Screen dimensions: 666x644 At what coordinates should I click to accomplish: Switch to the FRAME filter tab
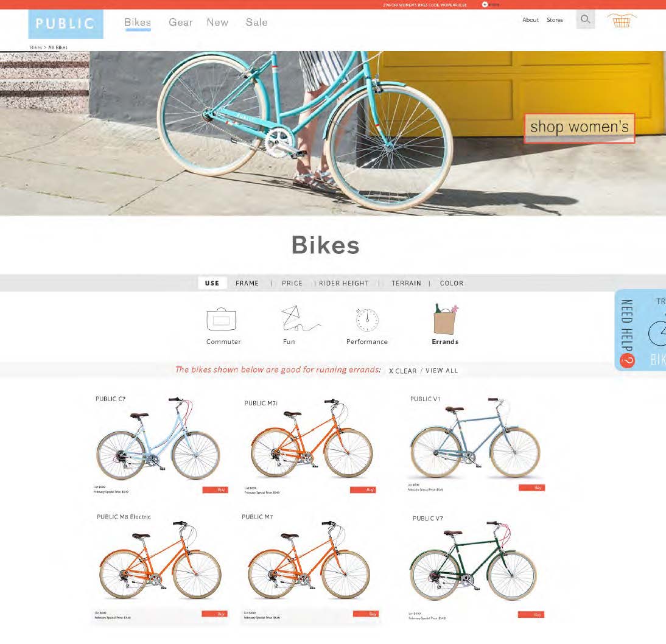tap(247, 283)
